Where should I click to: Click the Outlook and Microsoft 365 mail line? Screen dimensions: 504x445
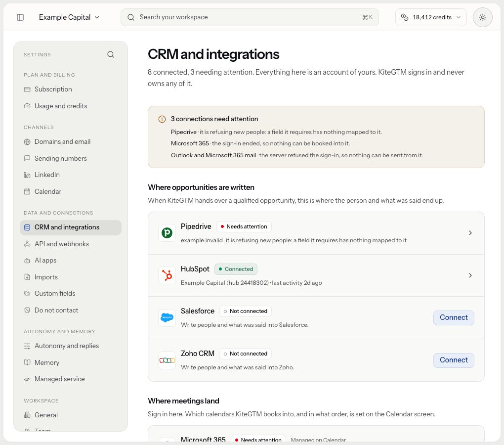tap(297, 155)
